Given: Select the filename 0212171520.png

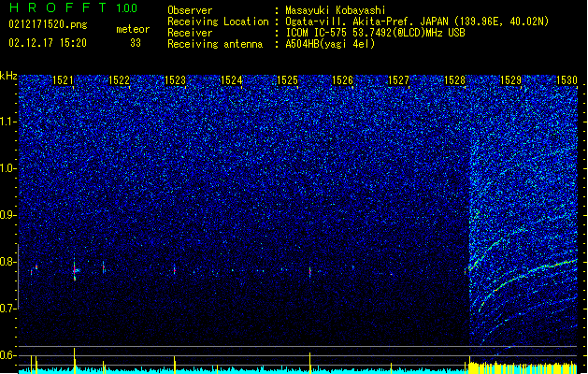Looking at the screenshot, I should click(x=48, y=25).
